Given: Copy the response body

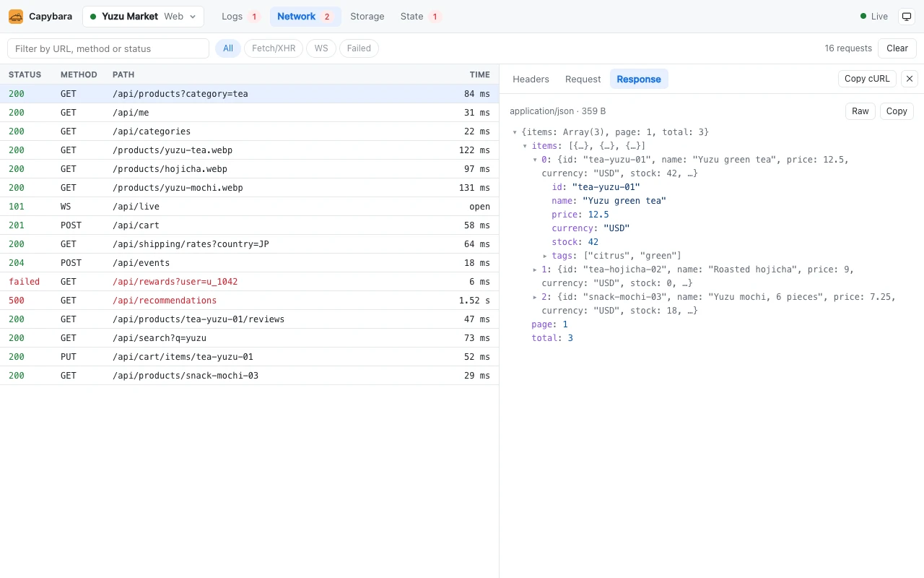Looking at the screenshot, I should point(897,111).
